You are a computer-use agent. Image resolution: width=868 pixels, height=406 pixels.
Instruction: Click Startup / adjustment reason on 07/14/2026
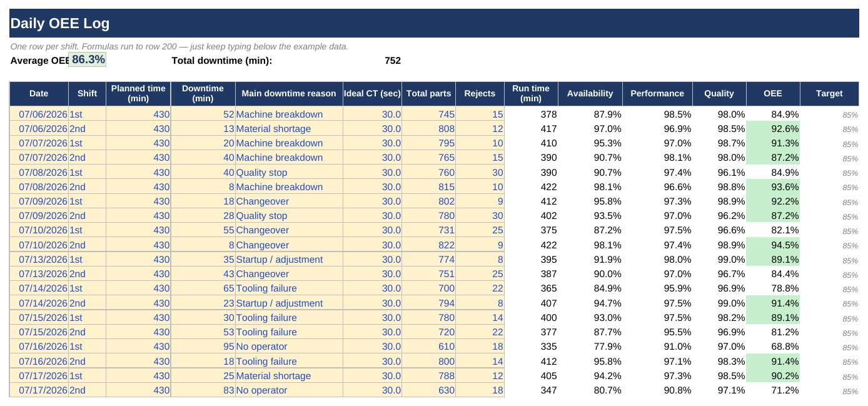pos(289,303)
